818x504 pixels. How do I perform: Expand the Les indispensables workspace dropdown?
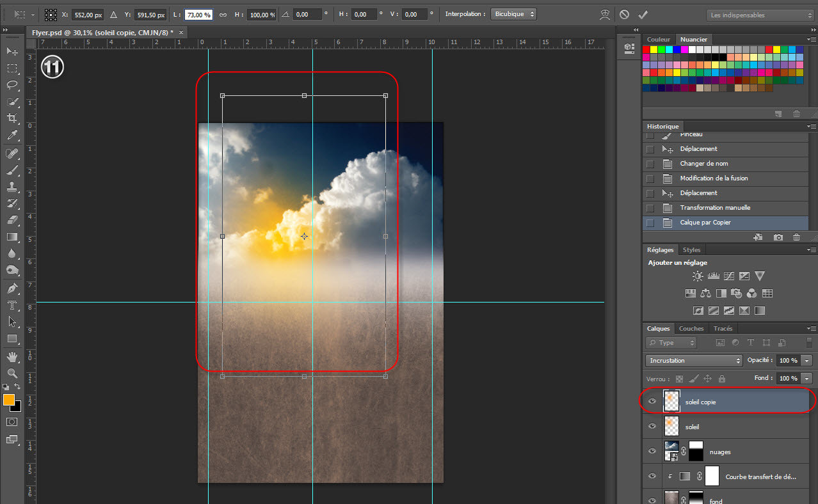tap(759, 15)
